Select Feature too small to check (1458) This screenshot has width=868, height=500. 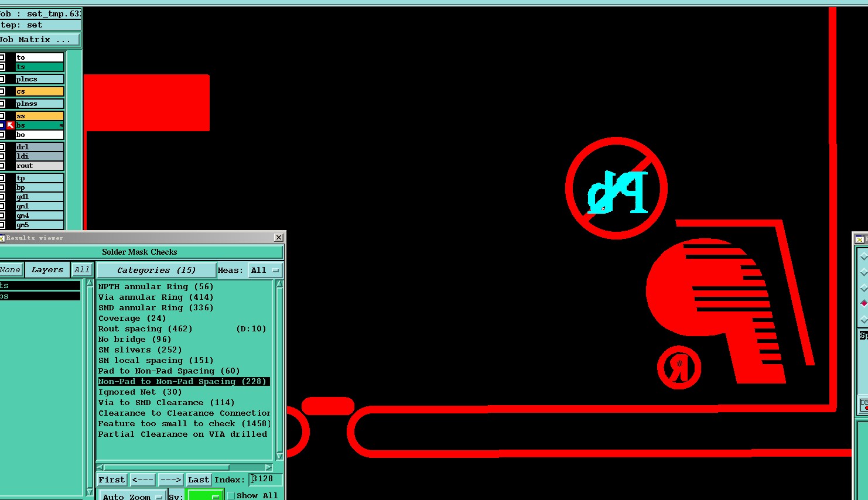(x=184, y=423)
